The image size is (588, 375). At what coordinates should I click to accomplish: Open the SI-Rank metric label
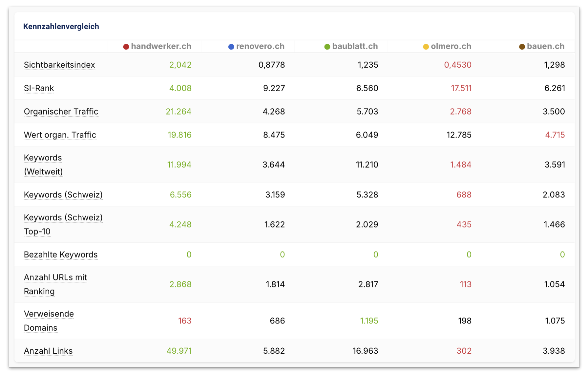pos(39,88)
